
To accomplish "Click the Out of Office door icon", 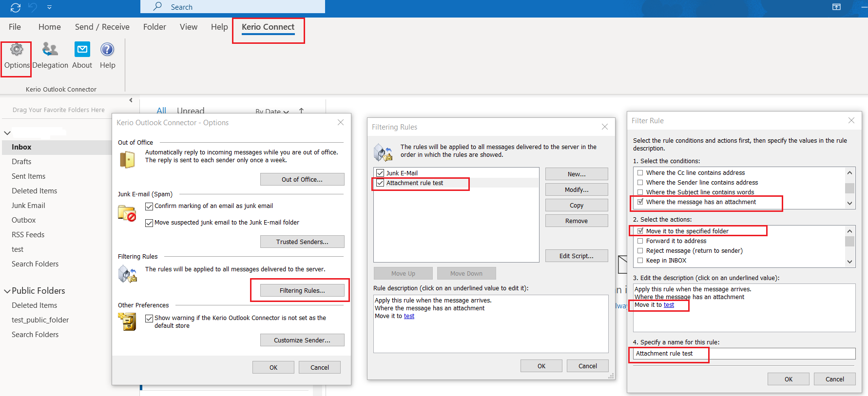I will point(127,159).
